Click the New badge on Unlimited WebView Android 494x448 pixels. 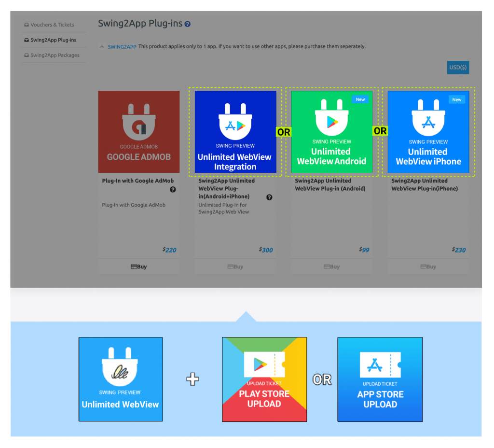[x=360, y=99]
